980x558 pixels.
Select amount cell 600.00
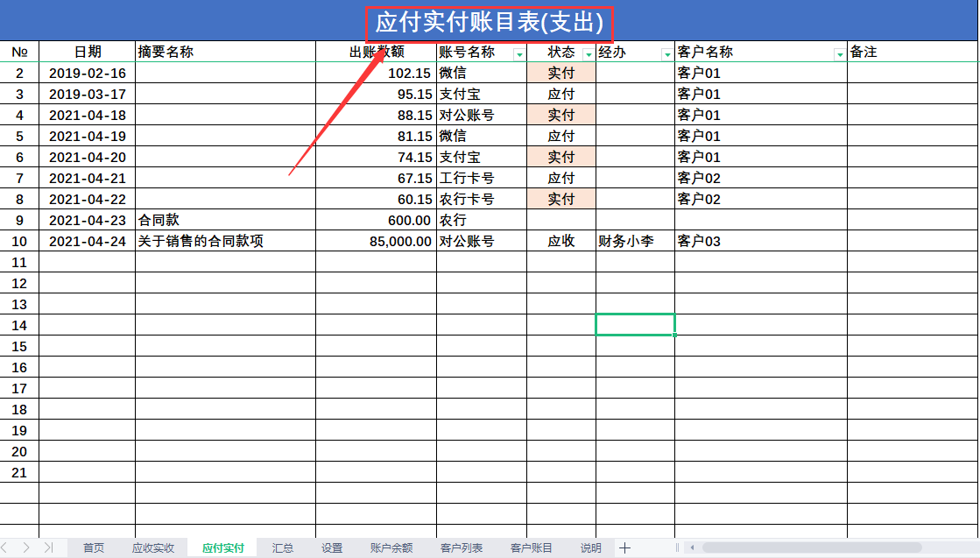(377, 220)
